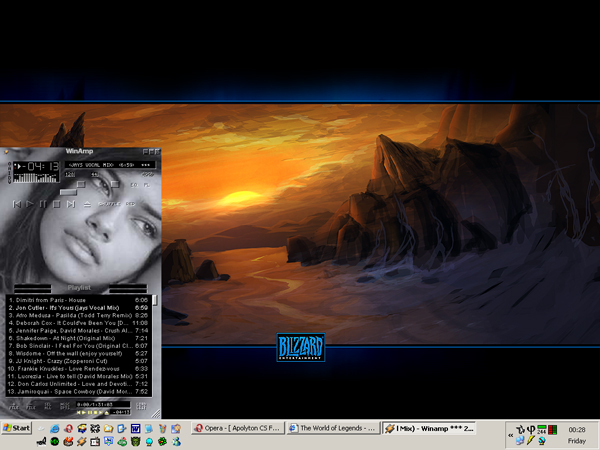Click the eject open file icon
The width and height of the screenshot is (600, 450).
coord(87,204)
